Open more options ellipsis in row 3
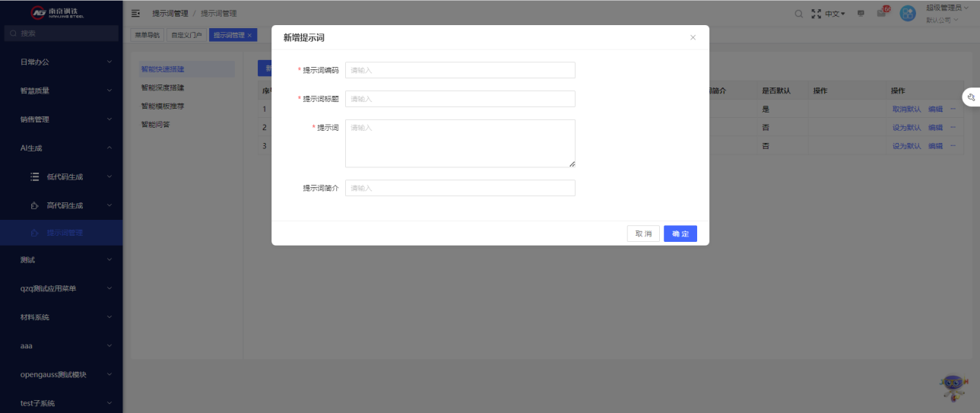Image resolution: width=980 pixels, height=413 pixels. (x=953, y=145)
